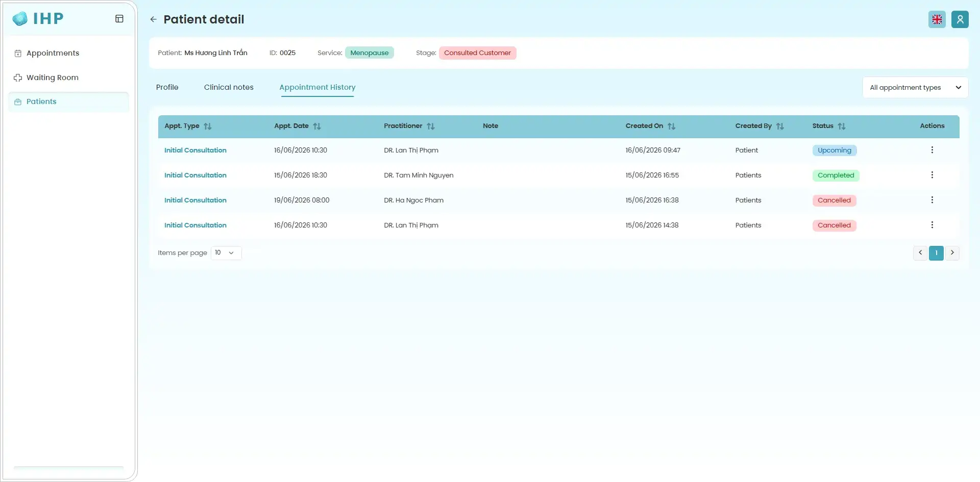Go to next page chevron
This screenshot has height=482, width=980.
click(x=952, y=253)
